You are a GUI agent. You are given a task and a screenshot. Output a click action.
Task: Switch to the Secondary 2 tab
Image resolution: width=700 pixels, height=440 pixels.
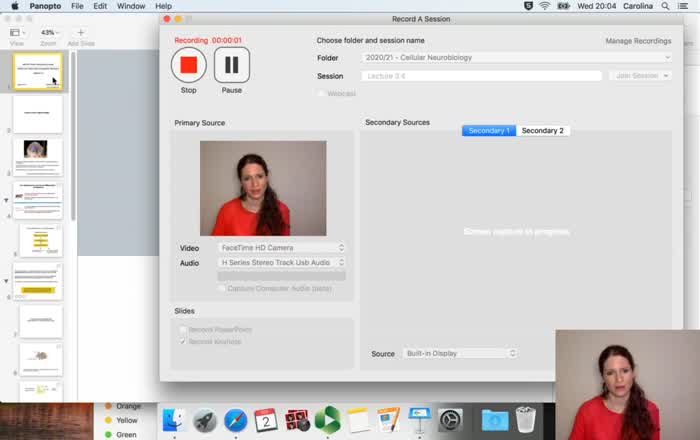(542, 130)
